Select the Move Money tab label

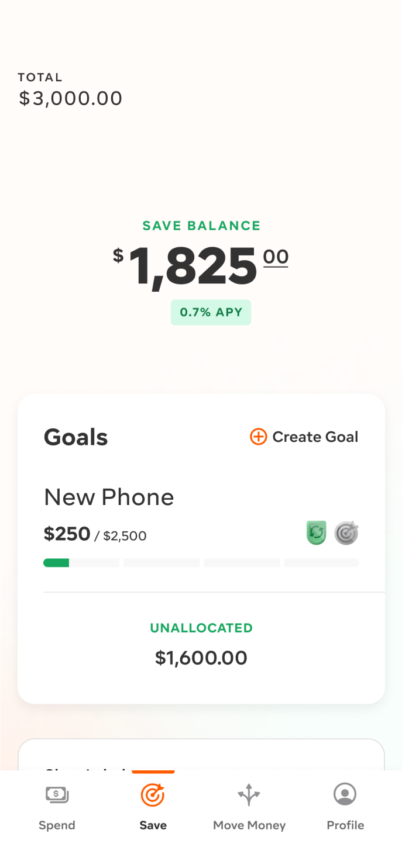(249, 825)
